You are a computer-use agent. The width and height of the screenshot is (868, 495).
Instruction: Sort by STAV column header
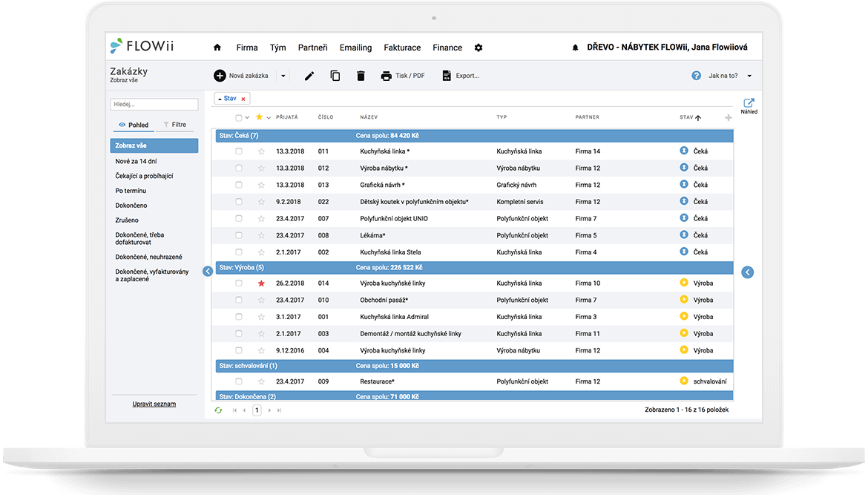pos(690,117)
